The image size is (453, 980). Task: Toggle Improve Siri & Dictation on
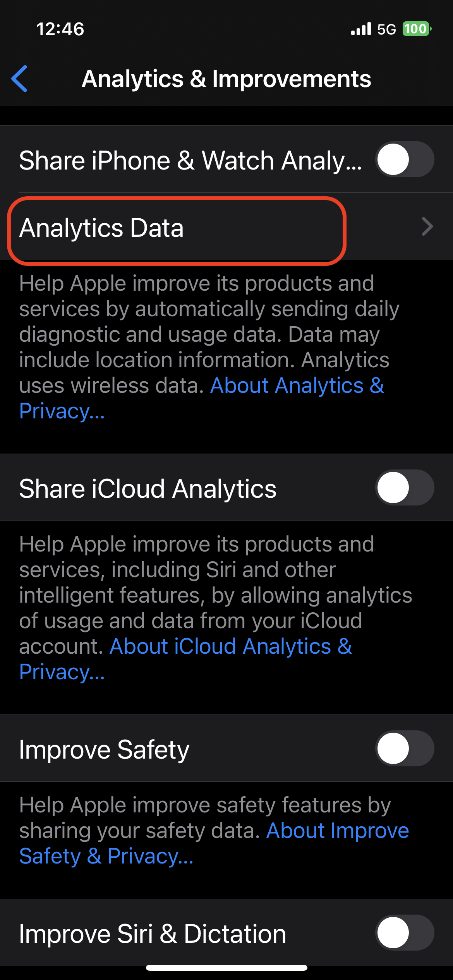[x=404, y=932]
